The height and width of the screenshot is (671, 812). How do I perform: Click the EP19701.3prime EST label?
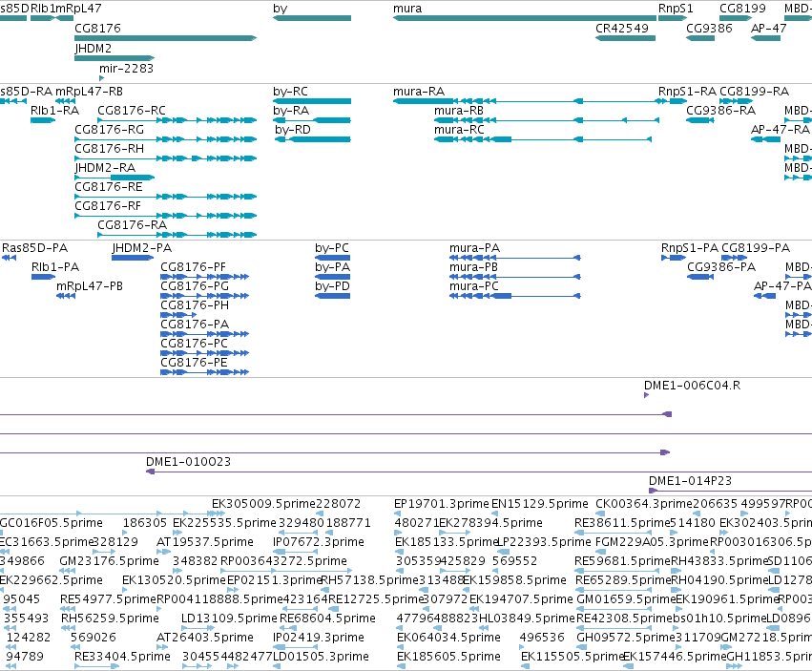tap(441, 504)
